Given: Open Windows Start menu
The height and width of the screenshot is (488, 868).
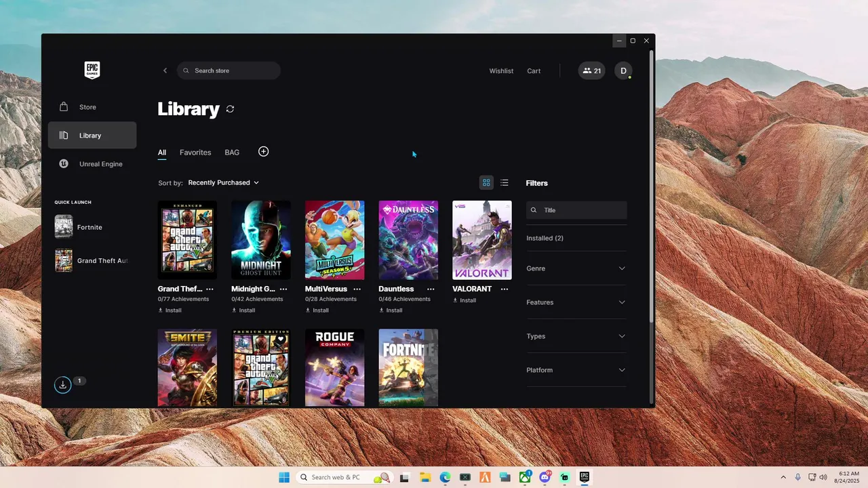Looking at the screenshot, I should click(x=284, y=477).
